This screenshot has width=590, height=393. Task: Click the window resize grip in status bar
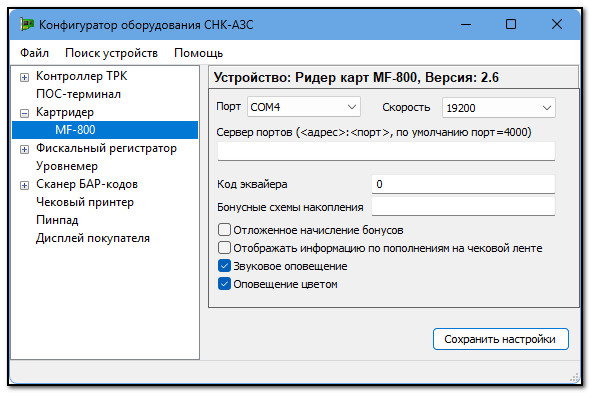[x=574, y=377]
